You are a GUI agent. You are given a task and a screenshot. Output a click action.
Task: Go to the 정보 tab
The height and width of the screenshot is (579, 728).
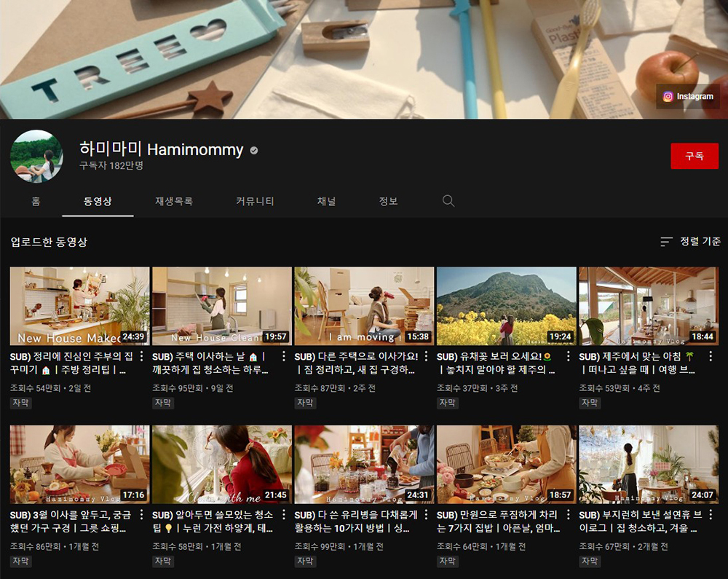(x=389, y=201)
